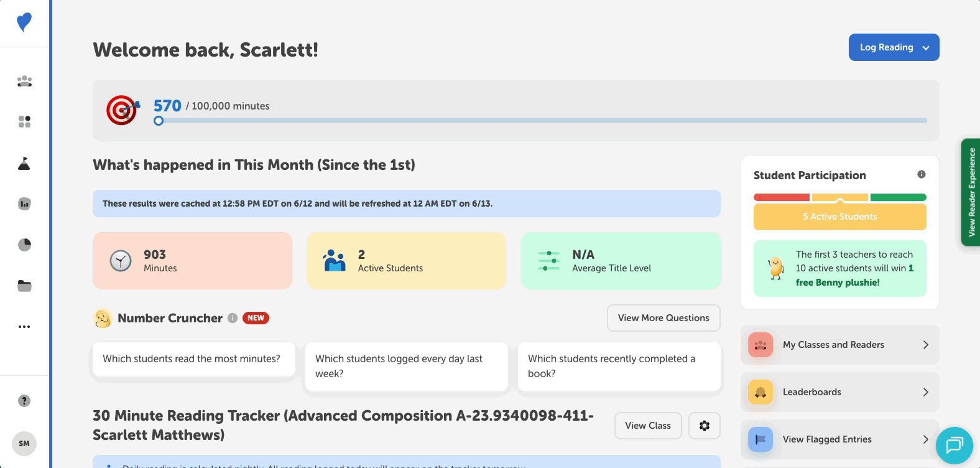Click the 570 minutes count

click(x=167, y=106)
